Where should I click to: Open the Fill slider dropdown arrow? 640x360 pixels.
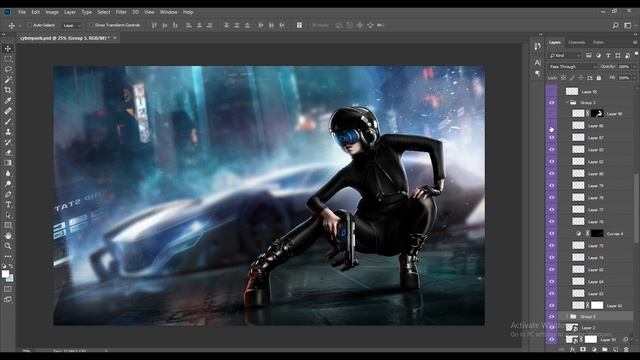634,78
